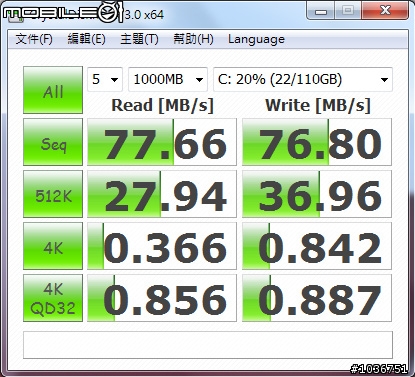Image resolution: width=415 pixels, height=377 pixels.
Task: Open the 主題(T) theme menu
Action: [x=139, y=39]
